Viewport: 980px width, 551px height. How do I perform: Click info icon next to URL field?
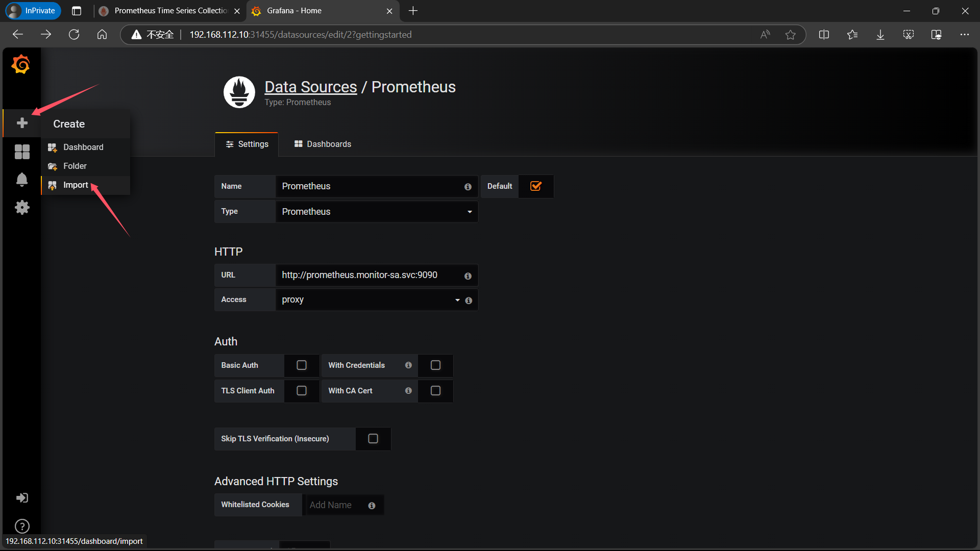click(468, 276)
